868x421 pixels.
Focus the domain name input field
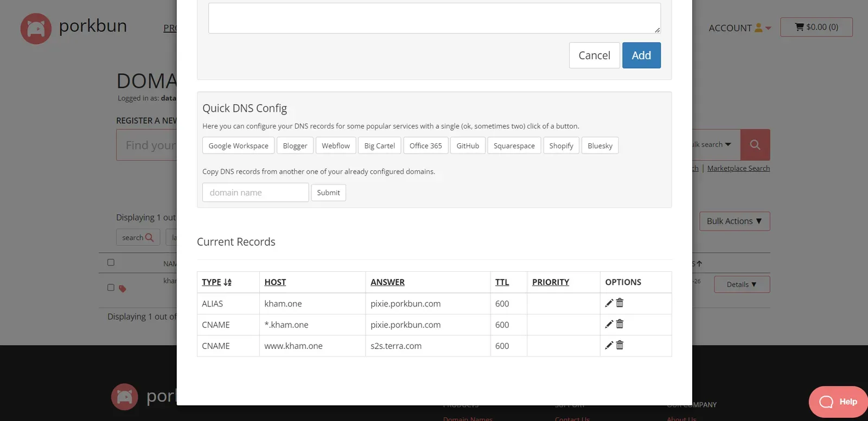(256, 193)
